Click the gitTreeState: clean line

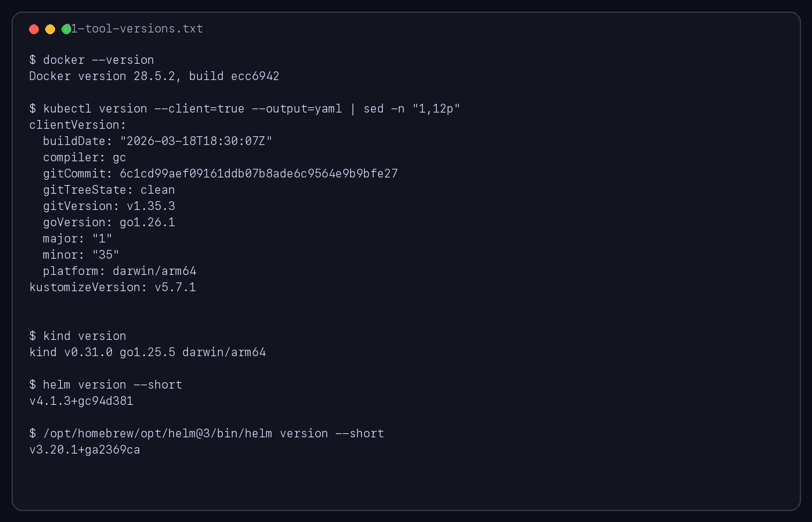tap(108, 190)
